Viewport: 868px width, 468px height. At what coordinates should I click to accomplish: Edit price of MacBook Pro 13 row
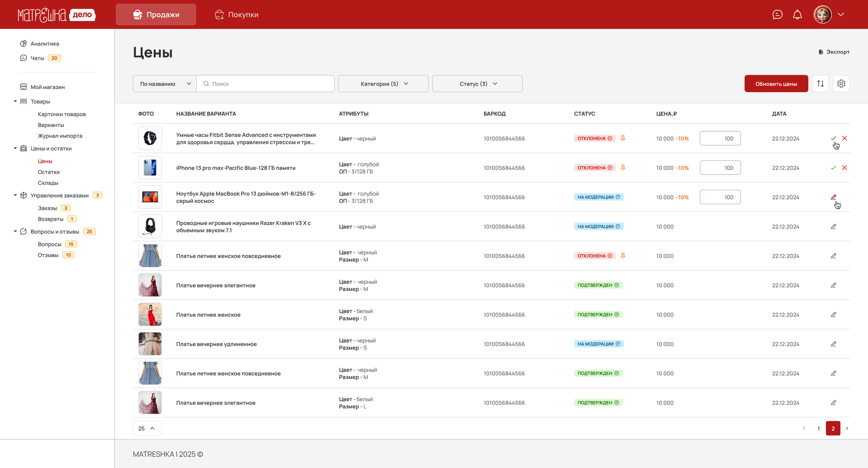tap(834, 197)
